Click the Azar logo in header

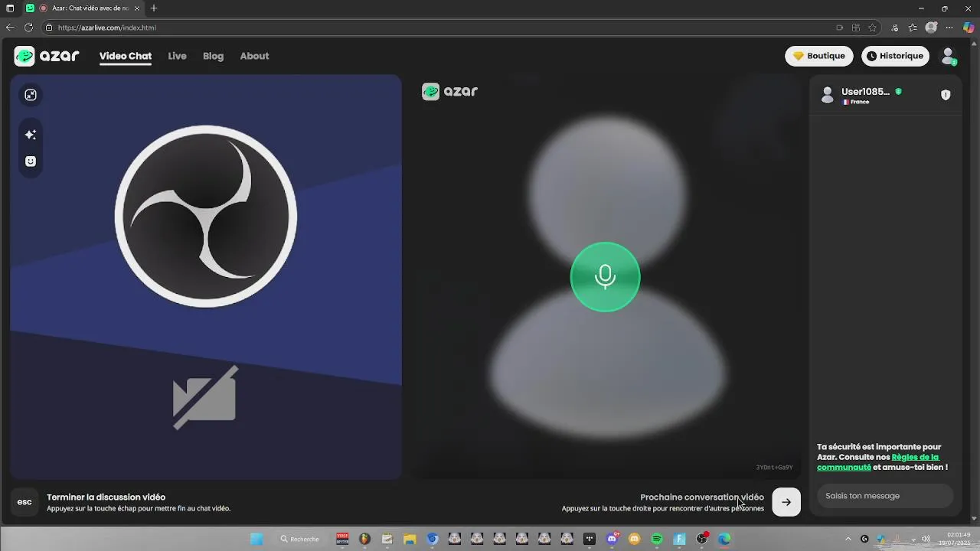tap(47, 56)
